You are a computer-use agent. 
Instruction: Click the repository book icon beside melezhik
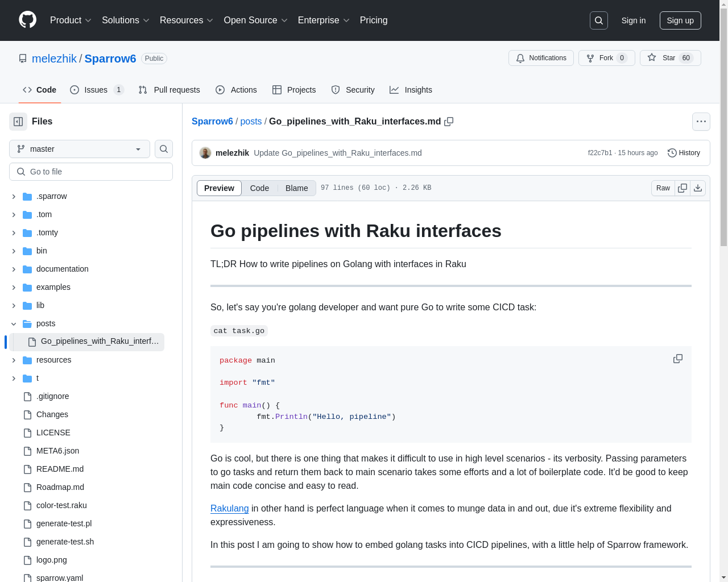click(23, 59)
